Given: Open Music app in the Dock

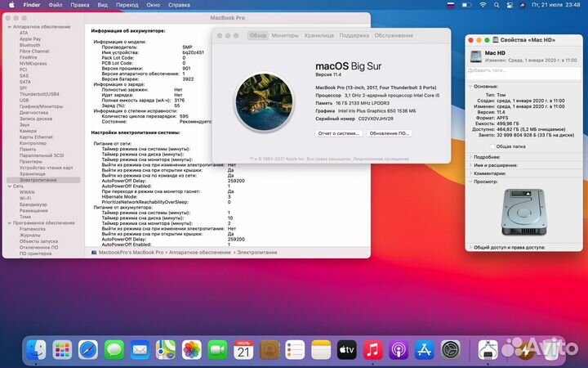Looking at the screenshot, I should click(372, 350).
